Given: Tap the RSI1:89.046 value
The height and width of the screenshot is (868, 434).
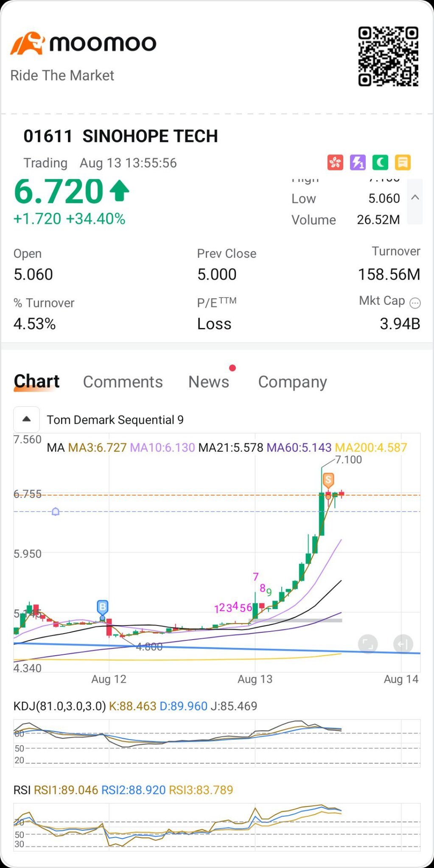Looking at the screenshot, I should (x=66, y=790).
